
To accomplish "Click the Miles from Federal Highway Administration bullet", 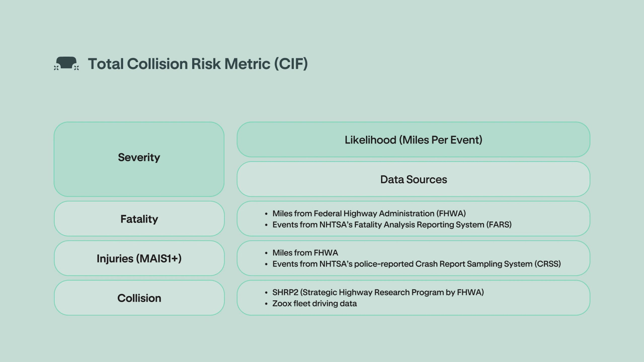I will tap(369, 213).
